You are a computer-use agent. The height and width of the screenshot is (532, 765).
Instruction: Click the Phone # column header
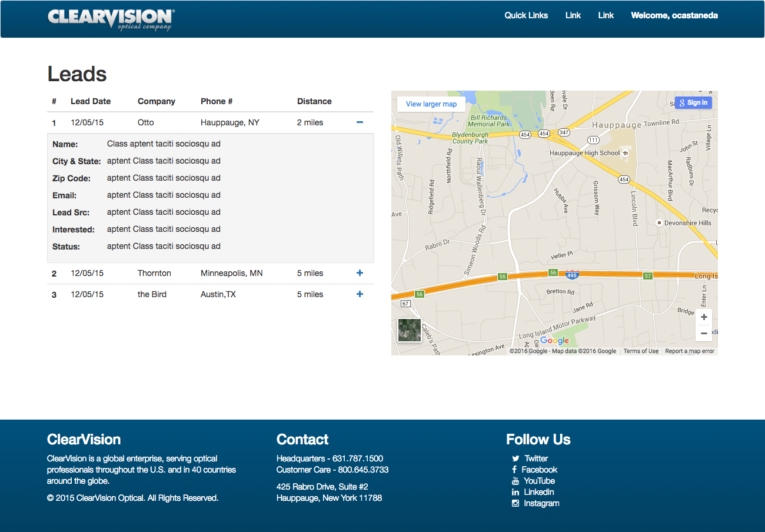(217, 101)
